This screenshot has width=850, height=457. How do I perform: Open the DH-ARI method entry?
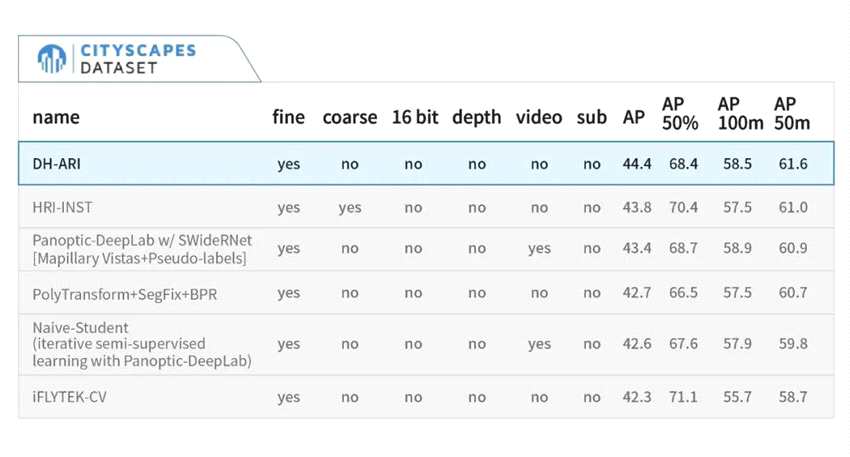tap(59, 163)
